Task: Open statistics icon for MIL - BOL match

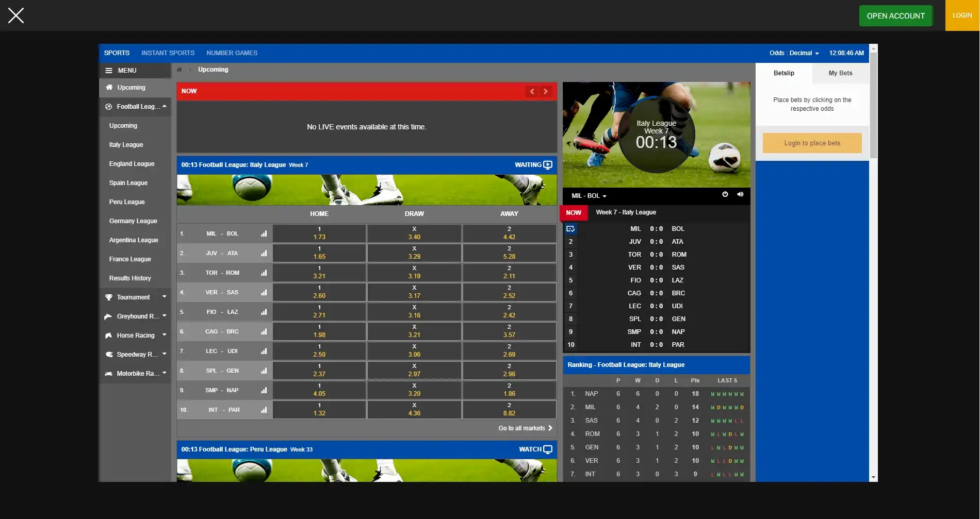Action: [264, 233]
